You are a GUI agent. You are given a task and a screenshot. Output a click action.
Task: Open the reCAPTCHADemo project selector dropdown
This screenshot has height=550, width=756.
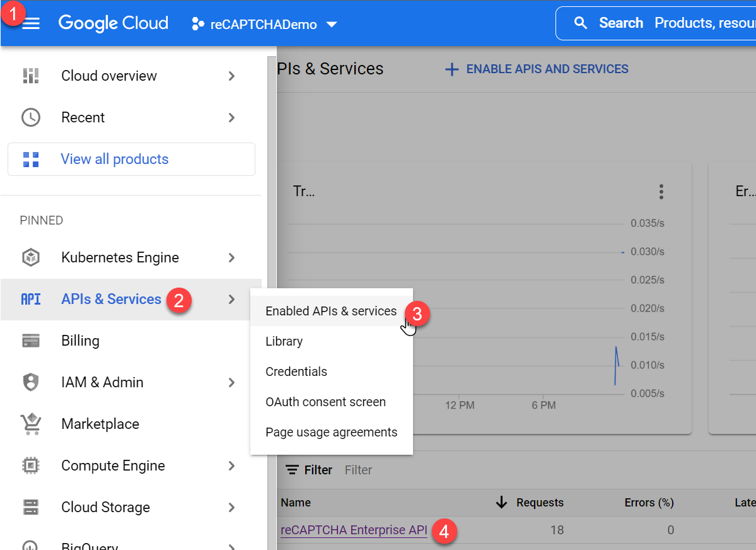[264, 23]
